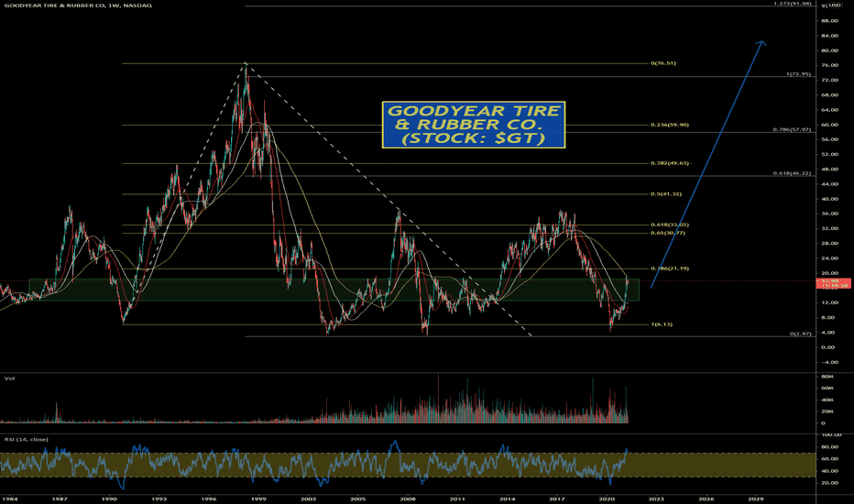Select the 0.786(57.97) Fibonacci label

[x=792, y=130]
